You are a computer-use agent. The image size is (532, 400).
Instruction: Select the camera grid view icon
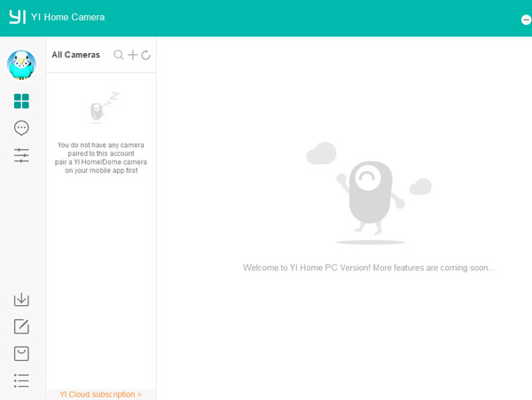pyautogui.click(x=21, y=101)
